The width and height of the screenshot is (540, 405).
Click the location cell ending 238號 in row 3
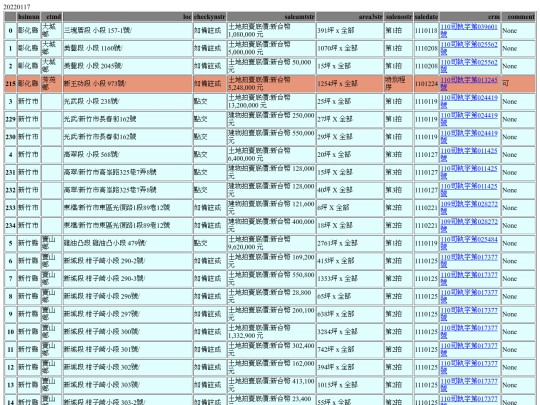click(127, 101)
